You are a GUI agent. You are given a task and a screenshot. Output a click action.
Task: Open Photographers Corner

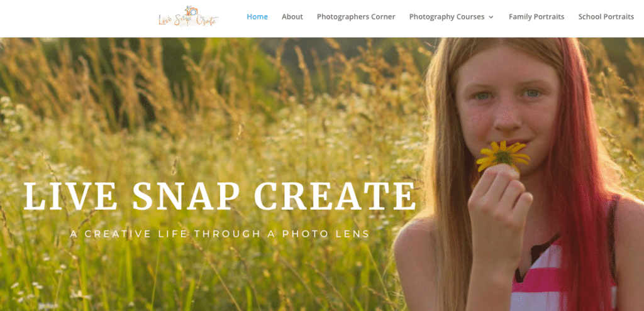click(356, 17)
